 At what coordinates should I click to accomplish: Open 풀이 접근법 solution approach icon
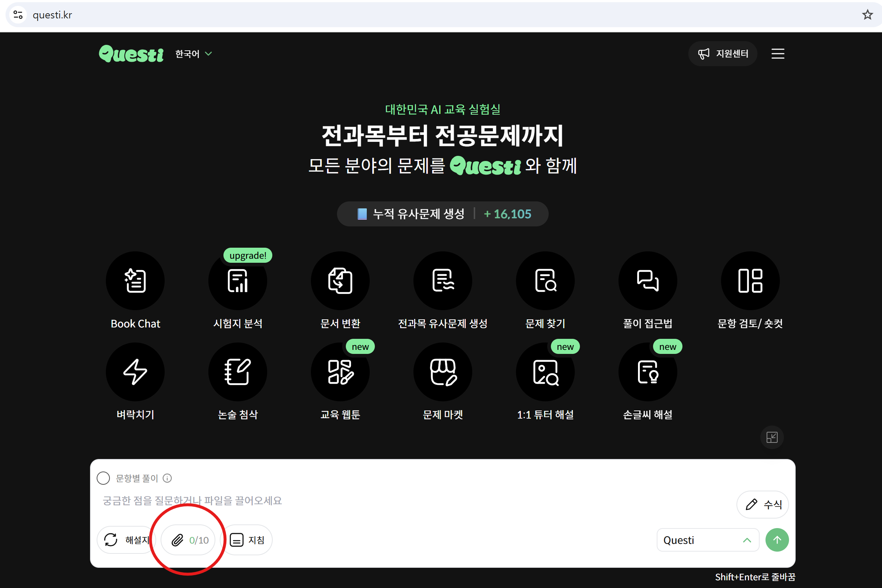pyautogui.click(x=648, y=280)
